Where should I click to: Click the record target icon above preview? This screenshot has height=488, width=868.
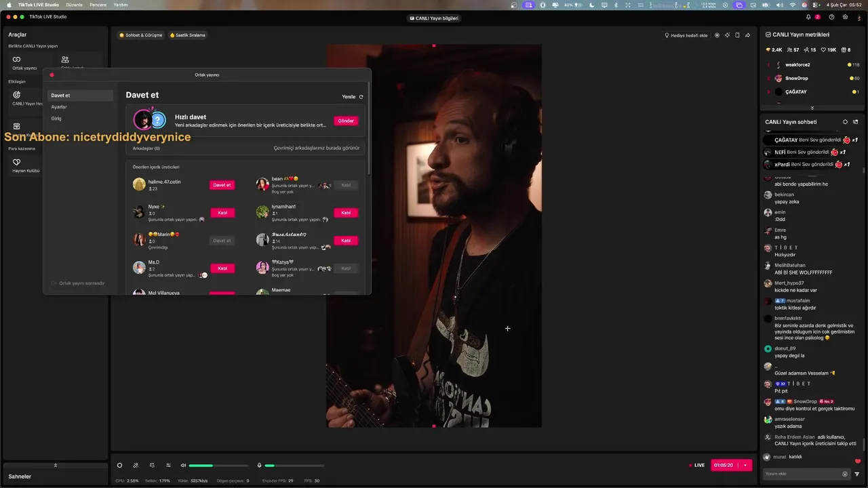tap(717, 35)
